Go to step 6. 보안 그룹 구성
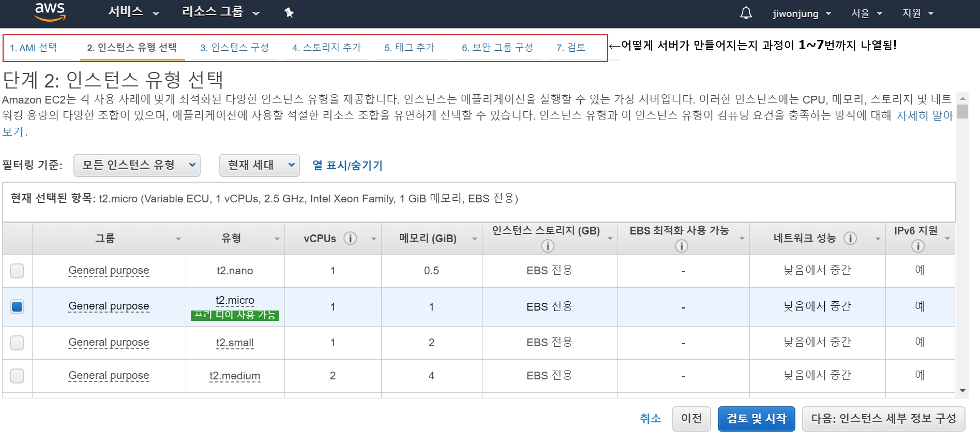 click(x=497, y=48)
